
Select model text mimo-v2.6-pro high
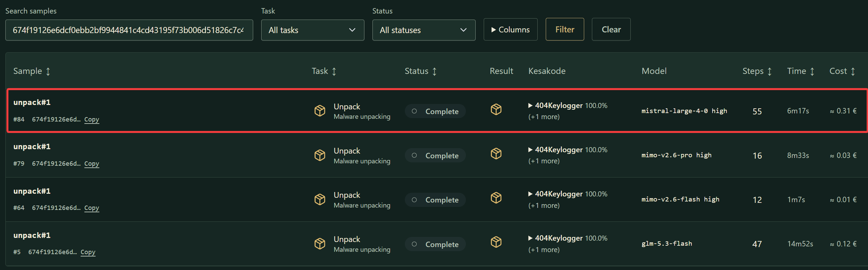click(x=677, y=155)
